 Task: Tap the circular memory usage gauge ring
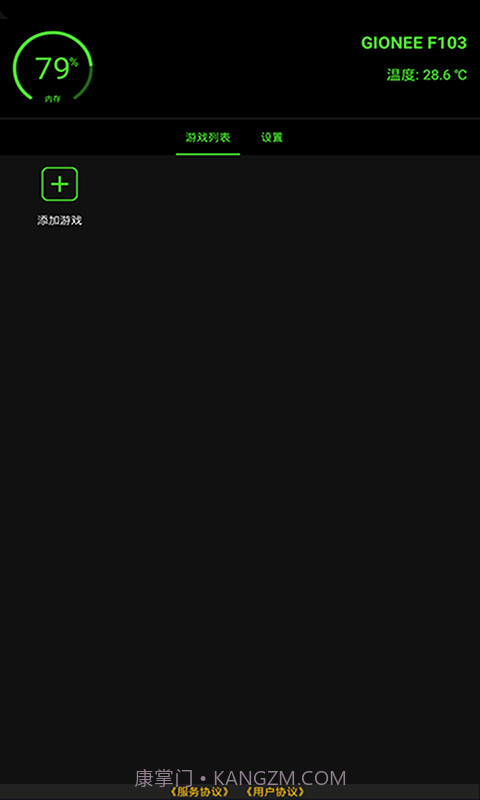[x=53, y=66]
